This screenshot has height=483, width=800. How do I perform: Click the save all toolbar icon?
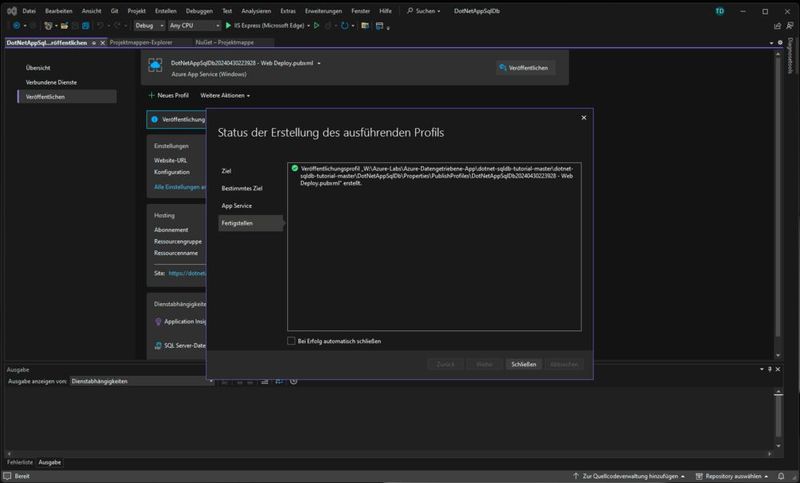pyautogui.click(x=86, y=26)
